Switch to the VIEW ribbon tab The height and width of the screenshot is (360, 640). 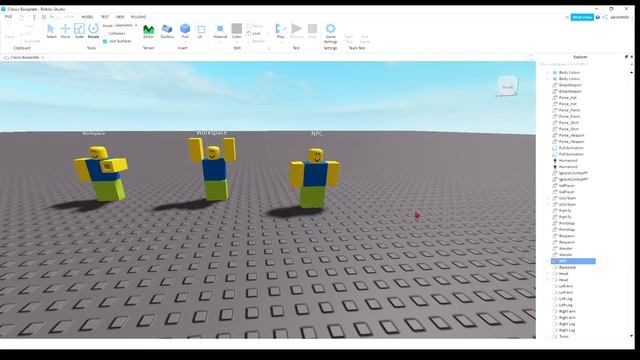tap(120, 17)
